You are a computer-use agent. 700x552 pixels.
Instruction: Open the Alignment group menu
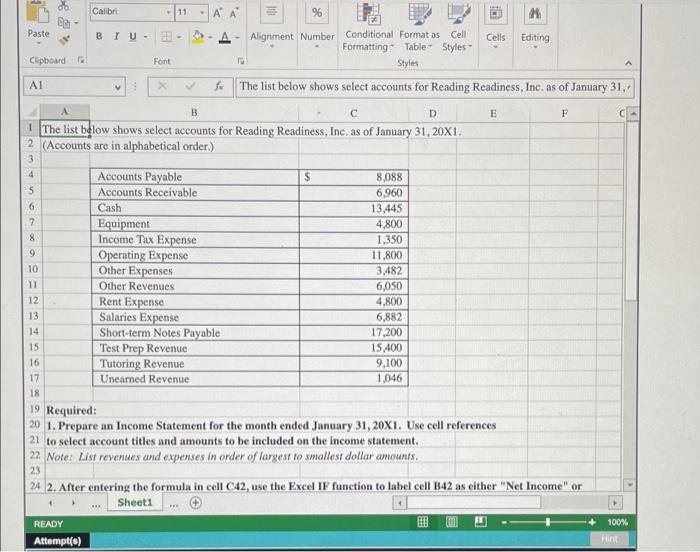pos(271,25)
